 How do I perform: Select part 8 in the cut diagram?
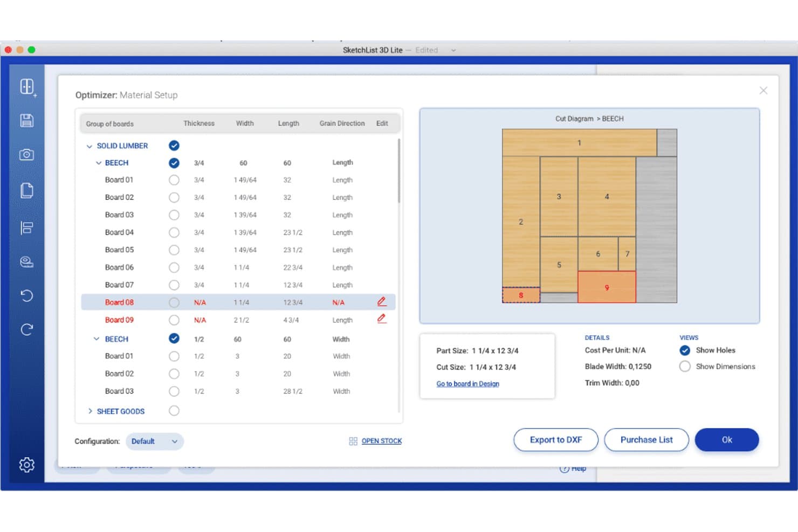point(521,295)
